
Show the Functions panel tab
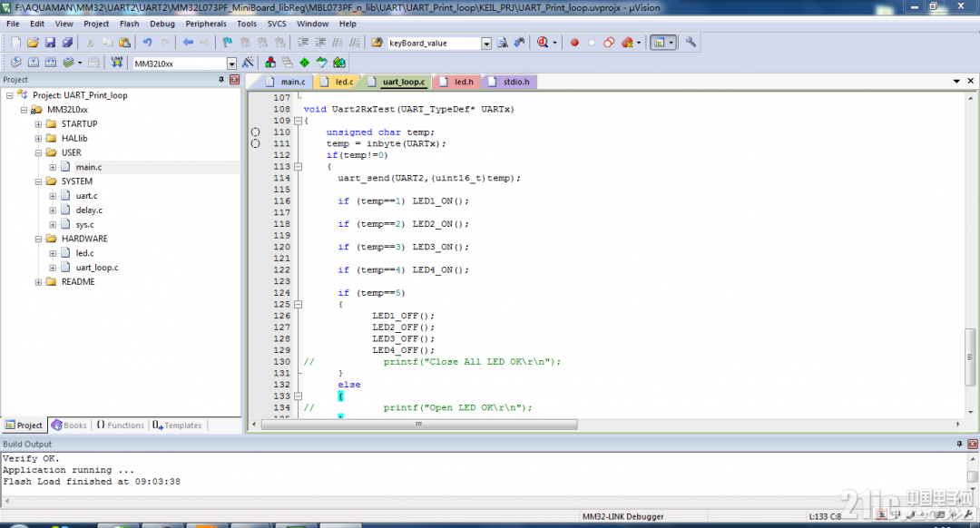coord(120,425)
